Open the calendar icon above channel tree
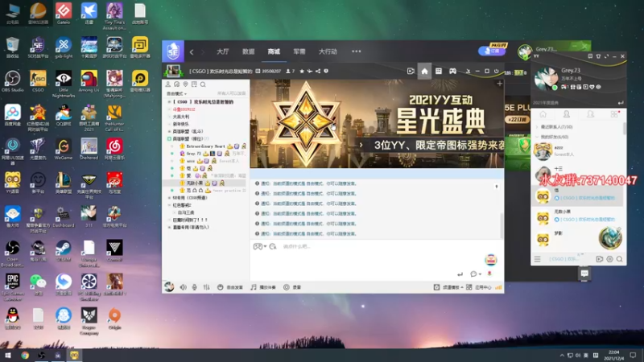The height and width of the screenshot is (362, 644). tap(194, 84)
